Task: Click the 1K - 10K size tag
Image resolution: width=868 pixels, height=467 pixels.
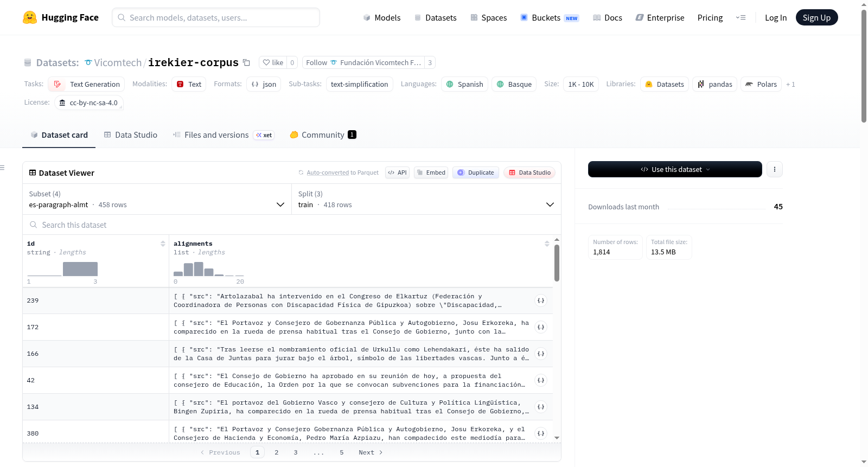Action: click(581, 84)
